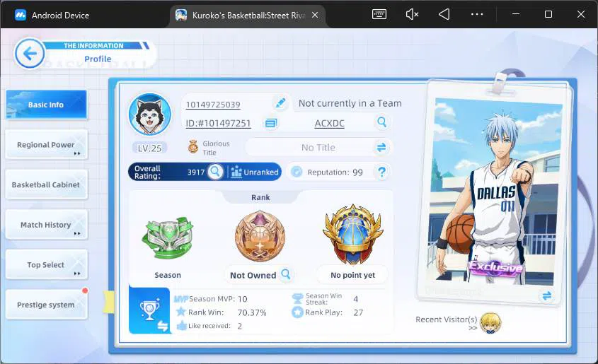Select the bronze rank medal badge

[260, 235]
